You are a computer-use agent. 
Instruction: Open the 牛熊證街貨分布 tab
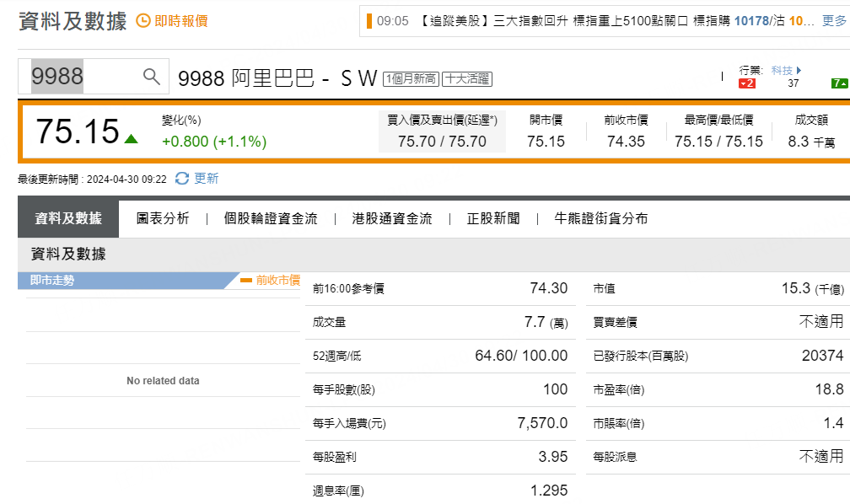pyautogui.click(x=600, y=218)
